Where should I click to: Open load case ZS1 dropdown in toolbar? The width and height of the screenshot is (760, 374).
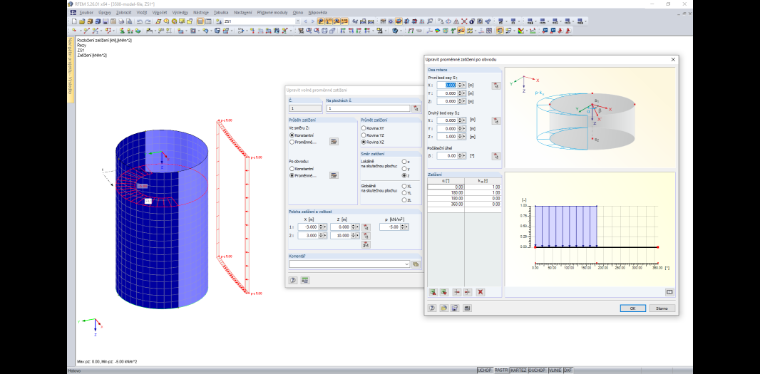click(x=297, y=21)
